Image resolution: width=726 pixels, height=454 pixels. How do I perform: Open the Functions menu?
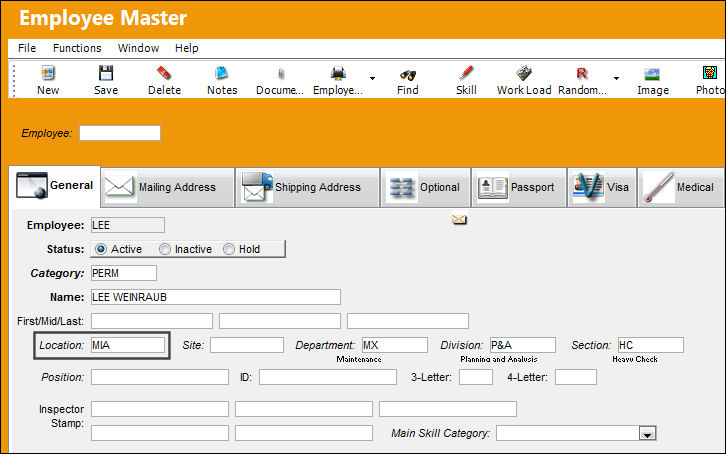point(77,48)
